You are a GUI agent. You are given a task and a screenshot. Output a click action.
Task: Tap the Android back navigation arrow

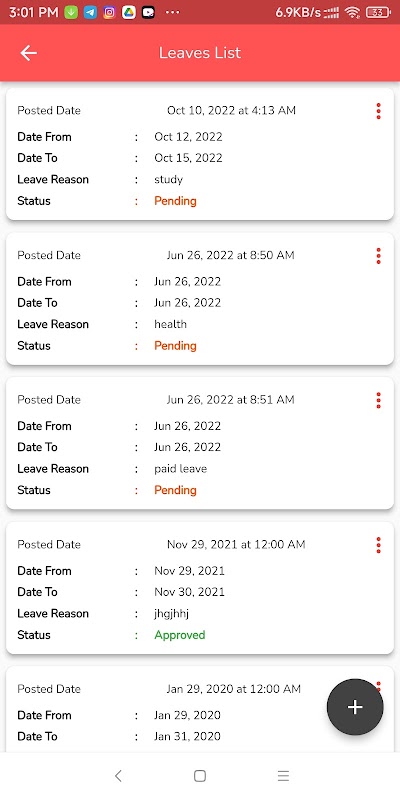pyautogui.click(x=118, y=776)
